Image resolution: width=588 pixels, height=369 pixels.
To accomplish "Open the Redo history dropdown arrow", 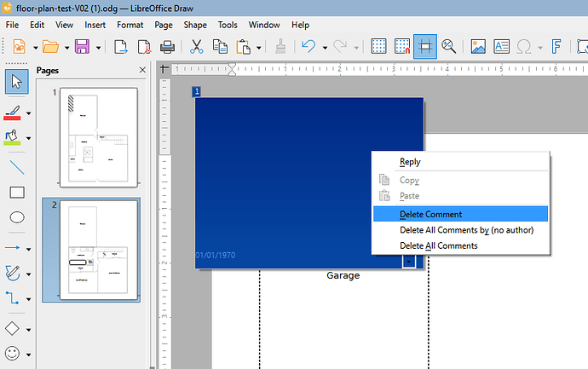I will point(356,48).
